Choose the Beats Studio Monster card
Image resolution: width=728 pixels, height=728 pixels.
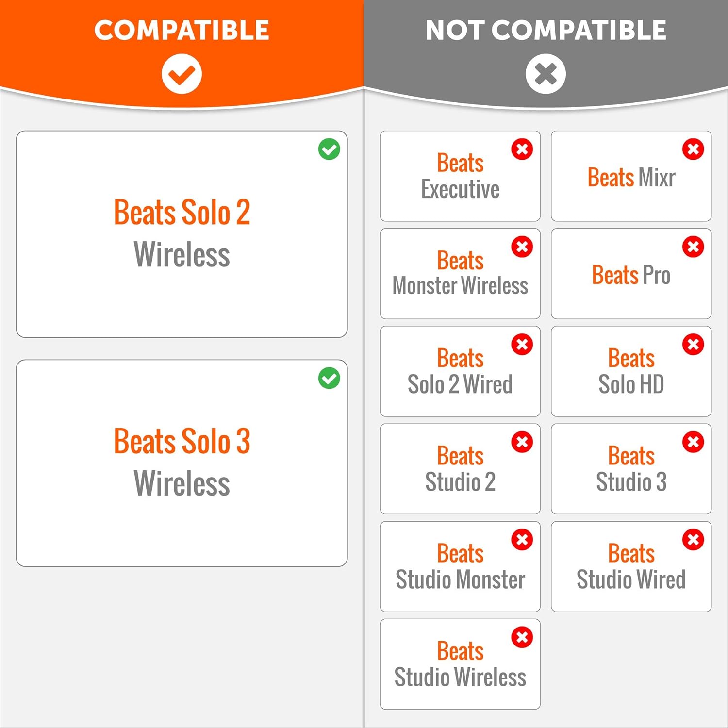click(460, 566)
